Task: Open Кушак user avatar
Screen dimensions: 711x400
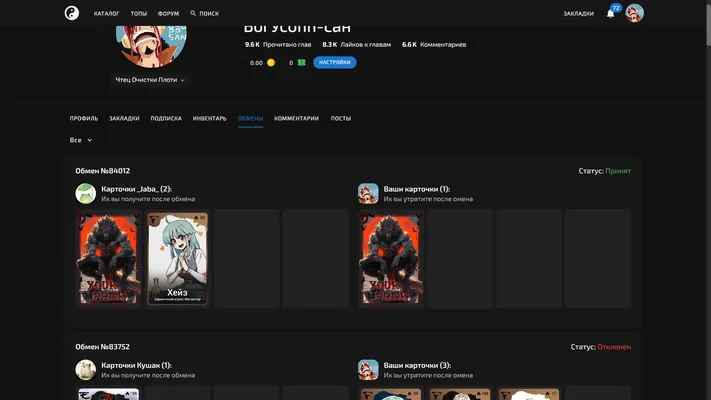Action: pos(85,370)
